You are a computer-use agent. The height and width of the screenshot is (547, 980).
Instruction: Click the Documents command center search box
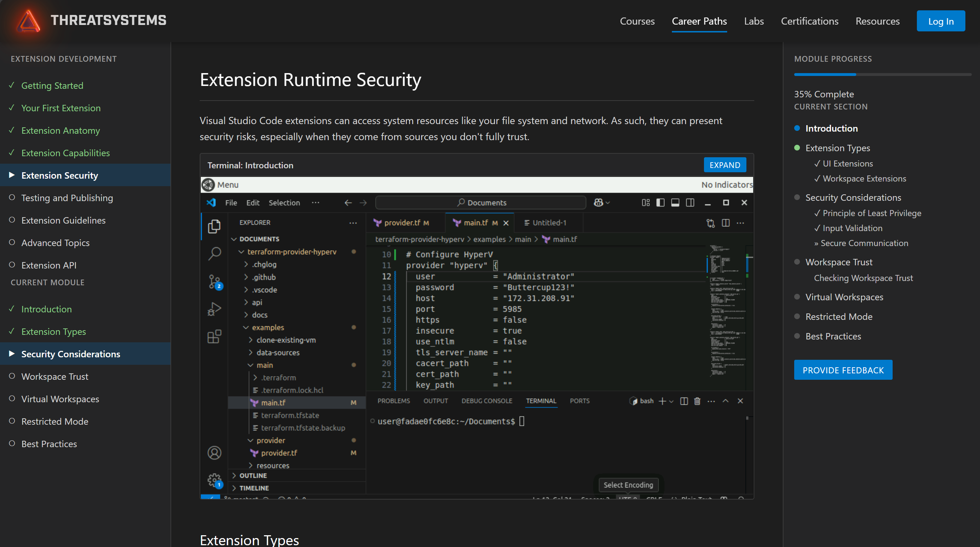coord(480,203)
